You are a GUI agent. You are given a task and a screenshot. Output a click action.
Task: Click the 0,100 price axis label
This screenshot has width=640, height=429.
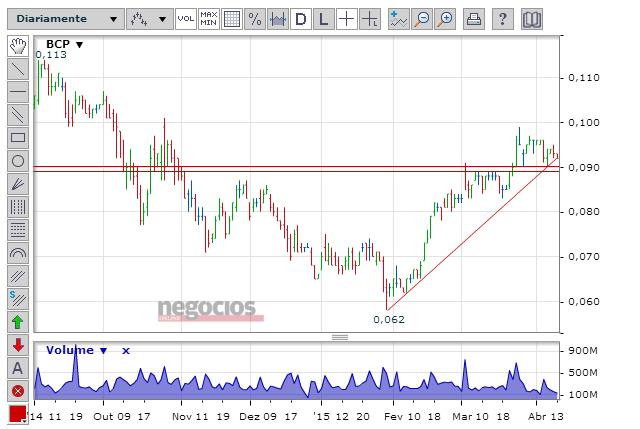click(584, 122)
